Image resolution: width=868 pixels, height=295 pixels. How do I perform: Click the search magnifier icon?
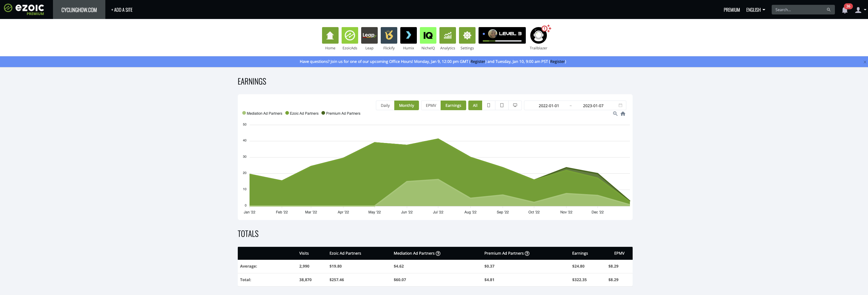[828, 10]
